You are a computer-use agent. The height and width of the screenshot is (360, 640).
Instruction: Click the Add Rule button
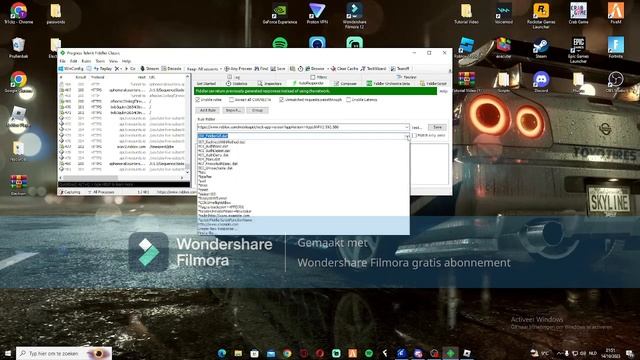click(x=208, y=110)
